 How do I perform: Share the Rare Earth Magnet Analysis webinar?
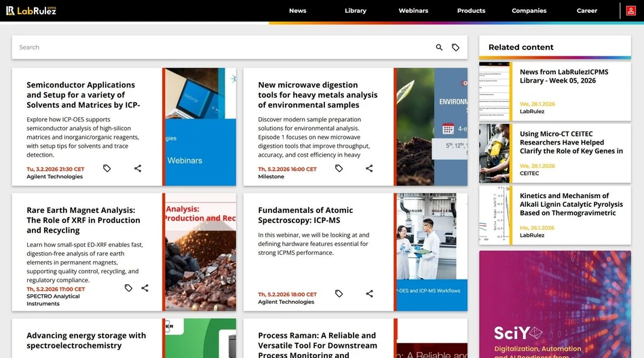[145, 288]
